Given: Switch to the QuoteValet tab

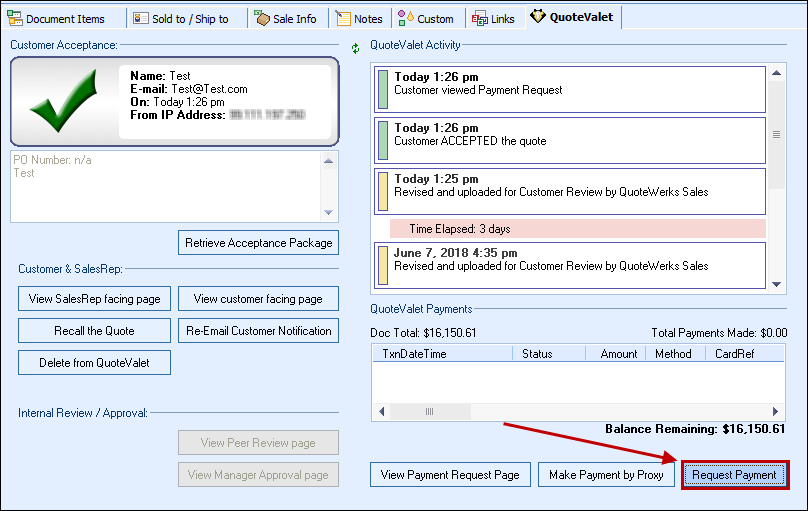Looking at the screenshot, I should coord(574,17).
